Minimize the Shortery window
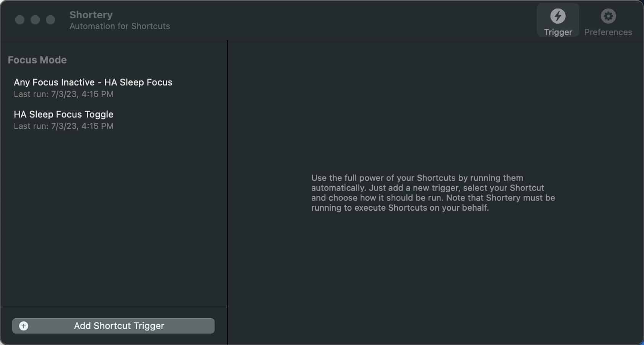Screen dimensions: 644x345 (35, 20)
